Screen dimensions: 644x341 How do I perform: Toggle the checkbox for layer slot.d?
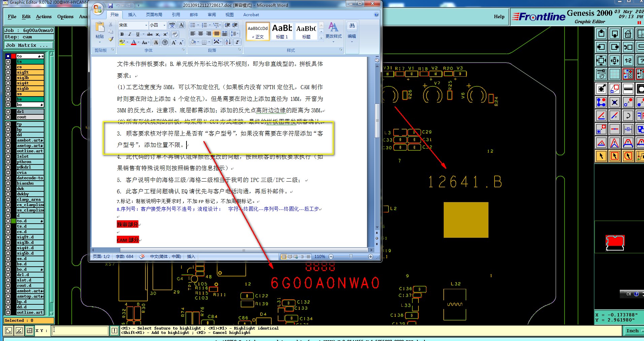click(8, 280)
